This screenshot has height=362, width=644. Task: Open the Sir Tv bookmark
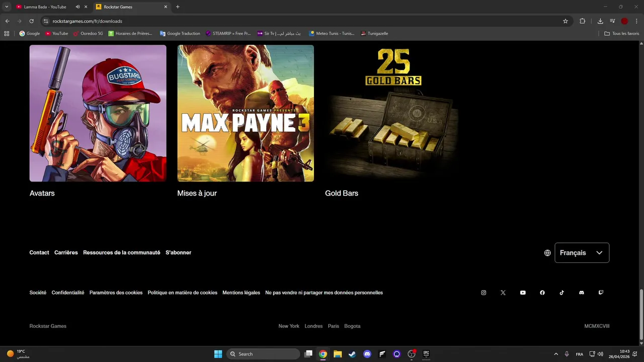coord(279,34)
